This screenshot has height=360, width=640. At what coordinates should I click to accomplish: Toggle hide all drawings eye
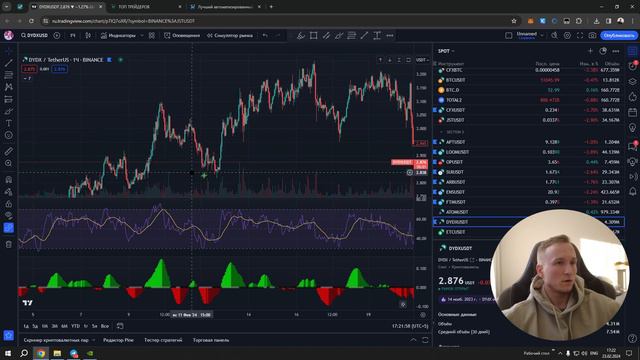point(9,216)
